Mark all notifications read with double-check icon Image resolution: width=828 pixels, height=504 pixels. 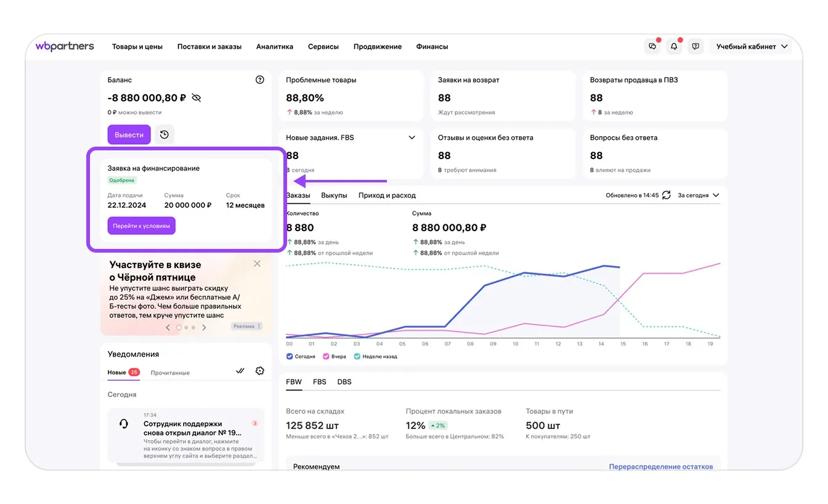pyautogui.click(x=240, y=371)
